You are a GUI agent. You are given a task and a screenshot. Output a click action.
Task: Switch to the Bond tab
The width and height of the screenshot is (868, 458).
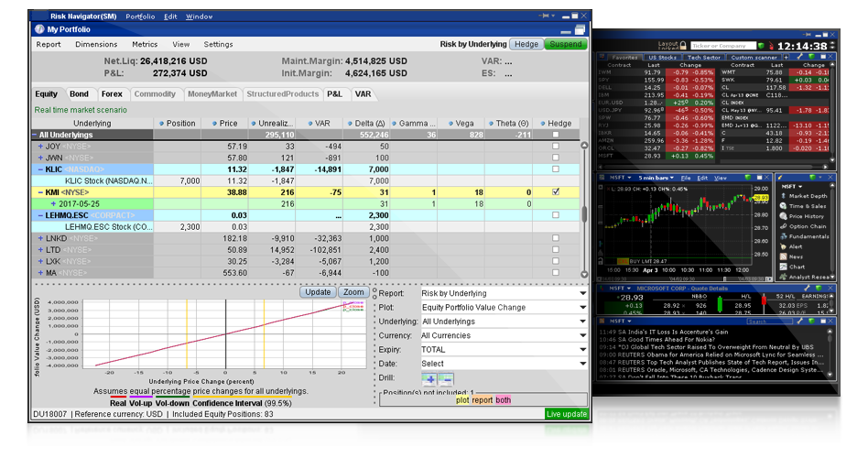[x=79, y=94]
